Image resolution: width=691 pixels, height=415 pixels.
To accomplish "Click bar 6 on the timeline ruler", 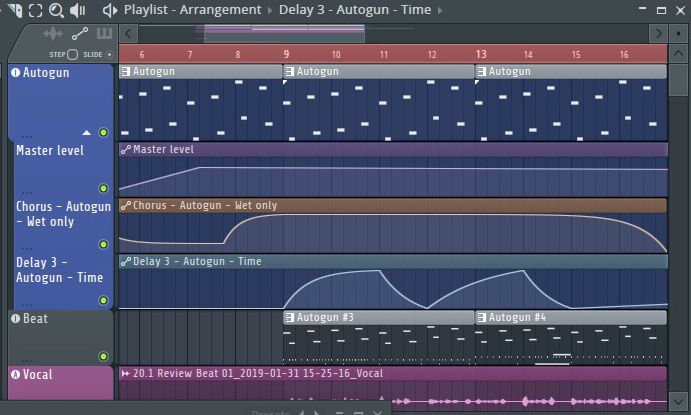I will click(142, 55).
